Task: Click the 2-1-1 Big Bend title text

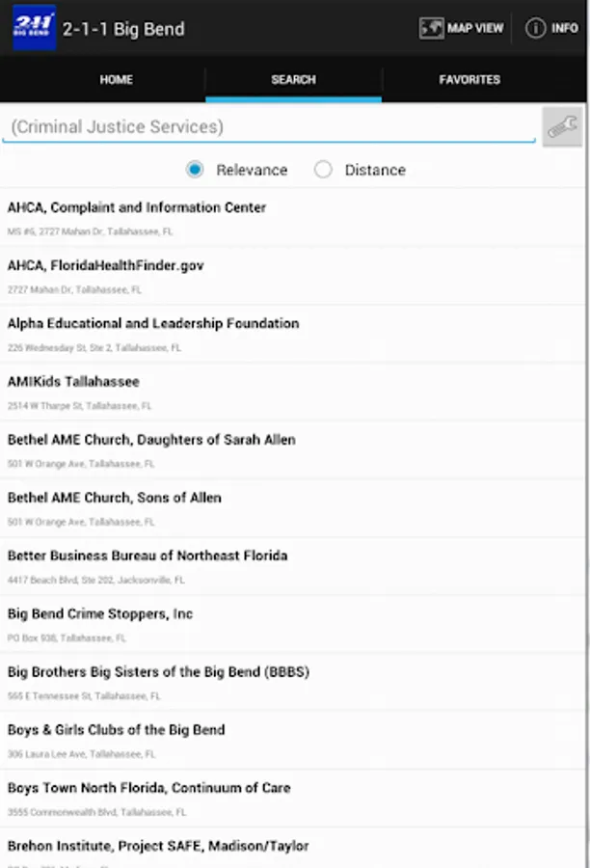Action: tap(123, 29)
